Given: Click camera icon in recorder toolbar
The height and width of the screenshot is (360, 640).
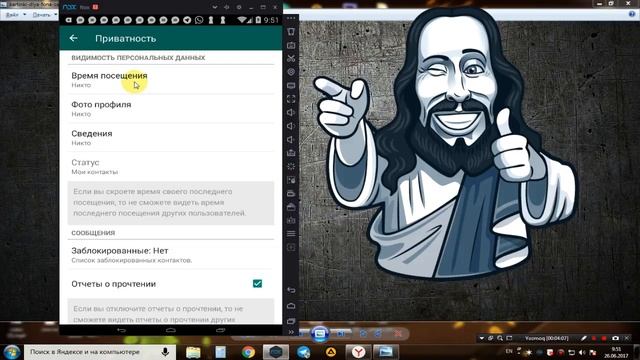Looking at the screenshot, I should (615, 338).
